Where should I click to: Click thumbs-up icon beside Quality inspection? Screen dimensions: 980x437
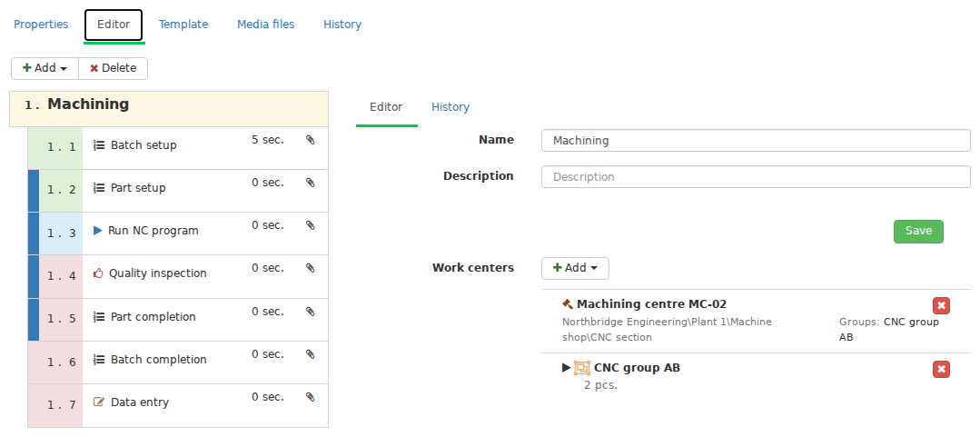click(x=98, y=273)
